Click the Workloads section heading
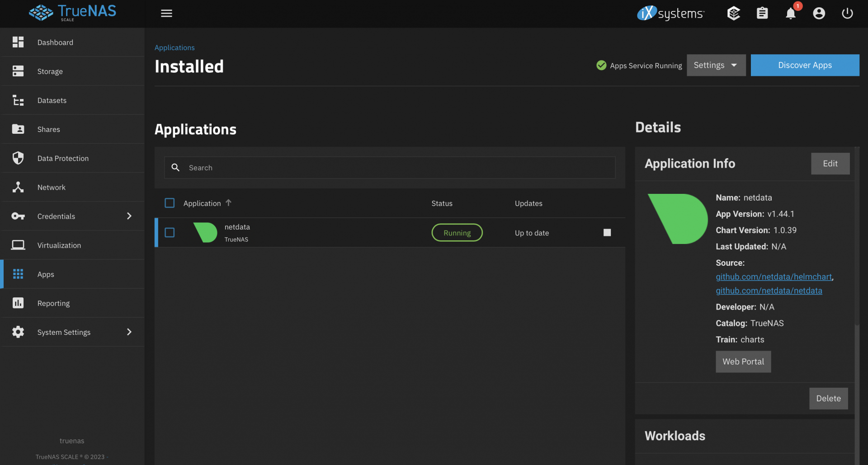Viewport: 868px width, 465px height. 675,436
